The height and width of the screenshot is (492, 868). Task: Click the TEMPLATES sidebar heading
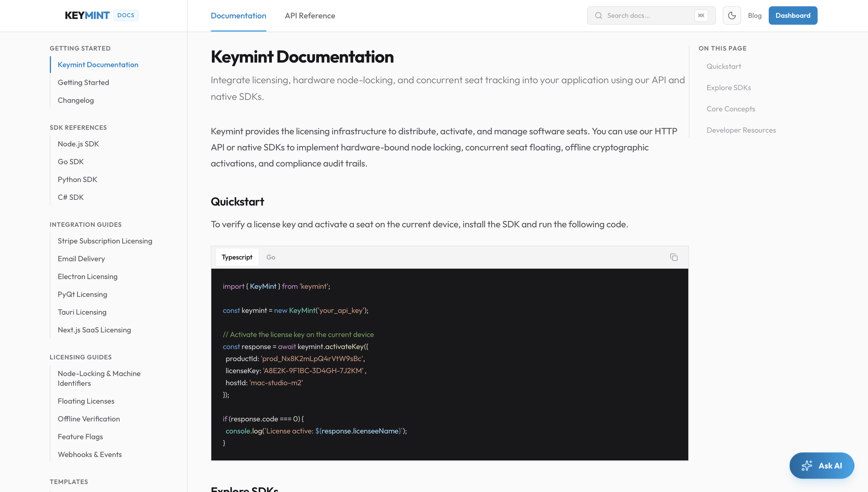[69, 482]
